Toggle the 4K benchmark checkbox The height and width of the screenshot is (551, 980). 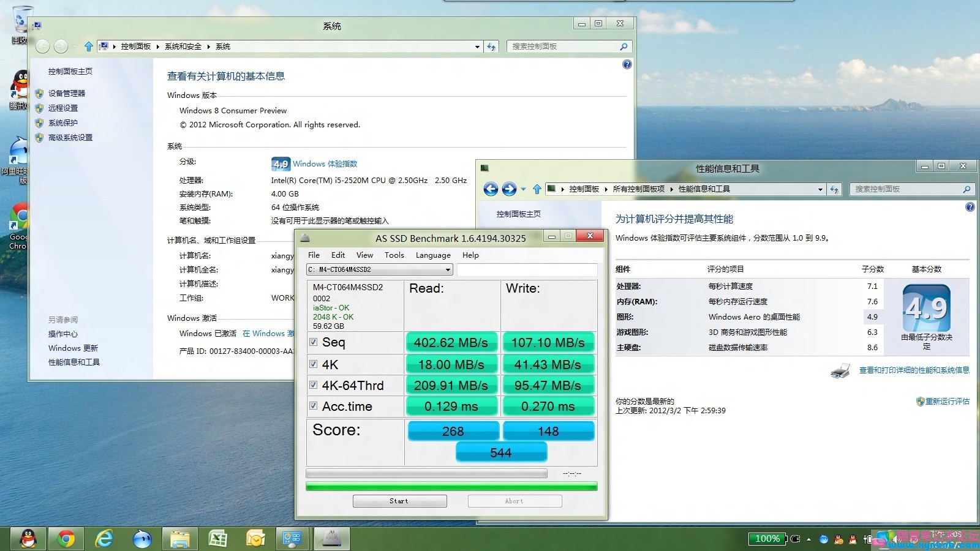[x=314, y=364]
